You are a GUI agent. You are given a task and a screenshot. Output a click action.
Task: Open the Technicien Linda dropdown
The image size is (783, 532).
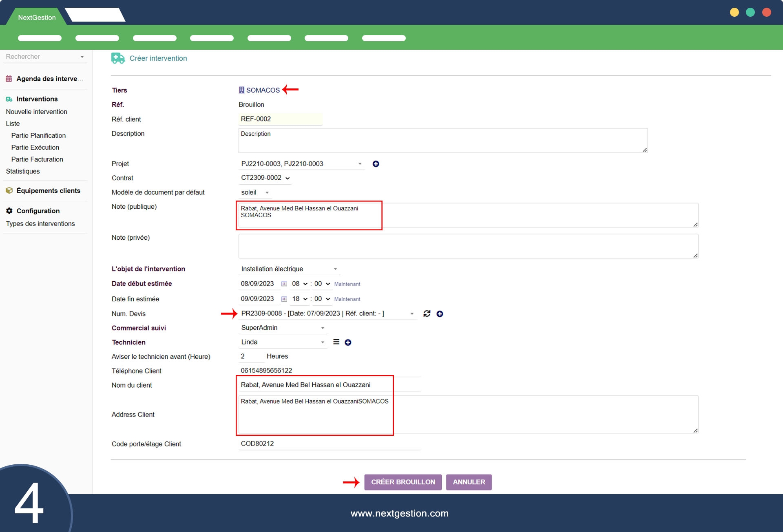coord(282,342)
